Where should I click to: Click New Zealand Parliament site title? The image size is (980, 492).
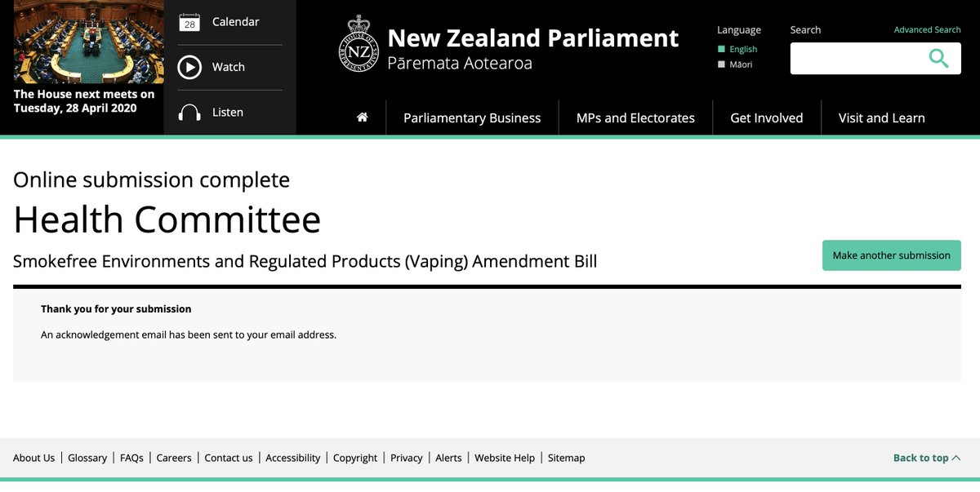[x=533, y=38]
